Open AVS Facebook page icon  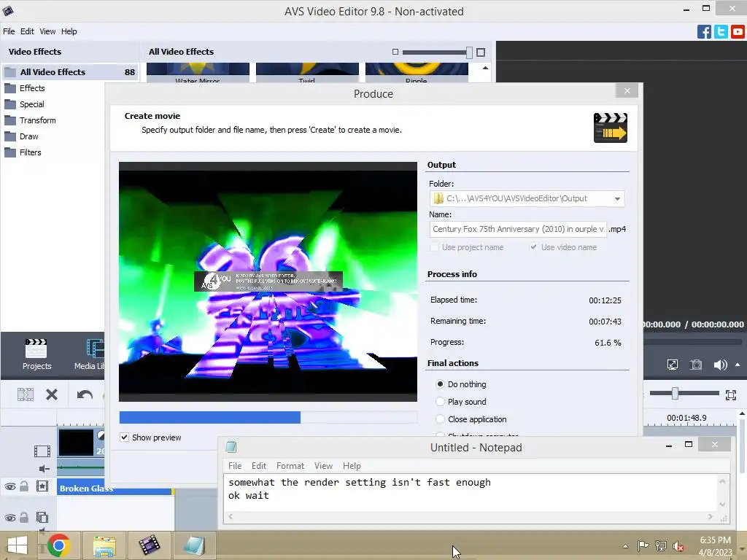tap(704, 32)
